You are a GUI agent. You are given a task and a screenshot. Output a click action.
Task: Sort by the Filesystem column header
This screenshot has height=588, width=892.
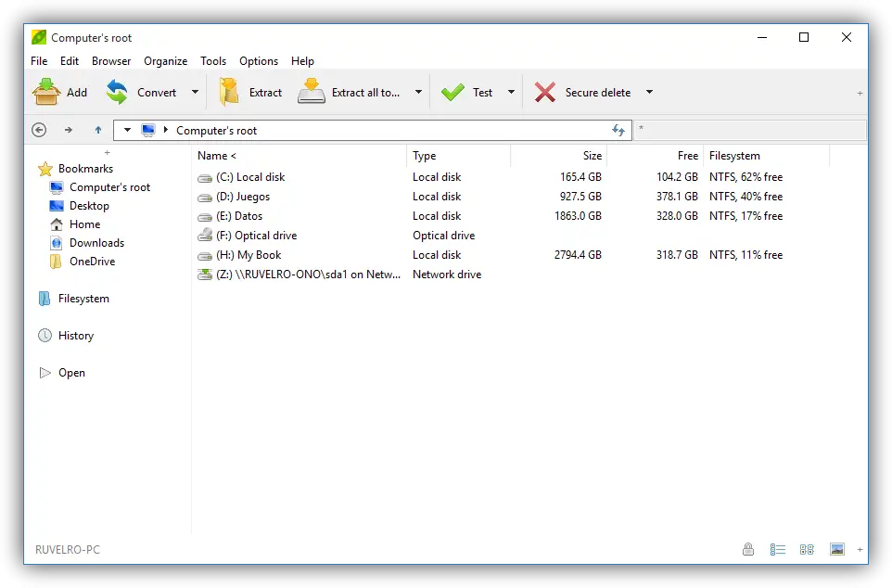(767, 156)
